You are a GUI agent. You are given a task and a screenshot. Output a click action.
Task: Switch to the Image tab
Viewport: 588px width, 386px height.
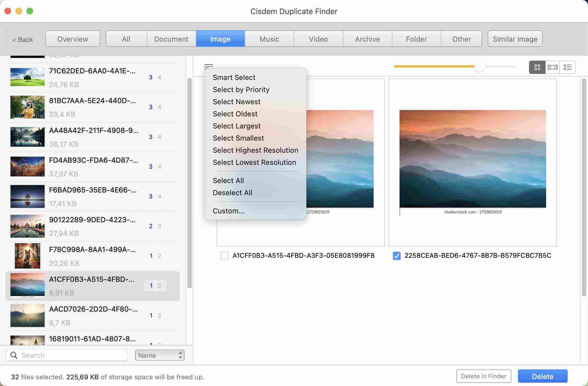click(x=220, y=38)
